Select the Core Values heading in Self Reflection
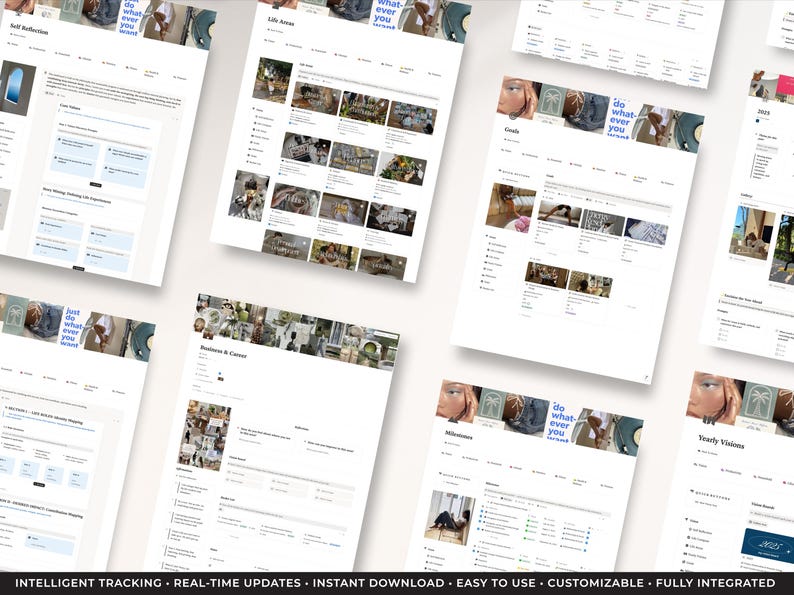794x595 pixels. [x=70, y=107]
